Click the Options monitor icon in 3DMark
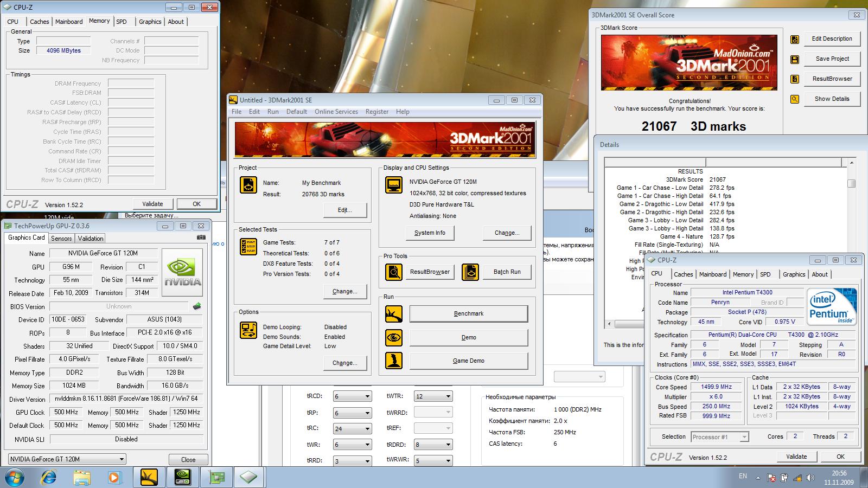Screen dimensions: 868x488 [248, 330]
